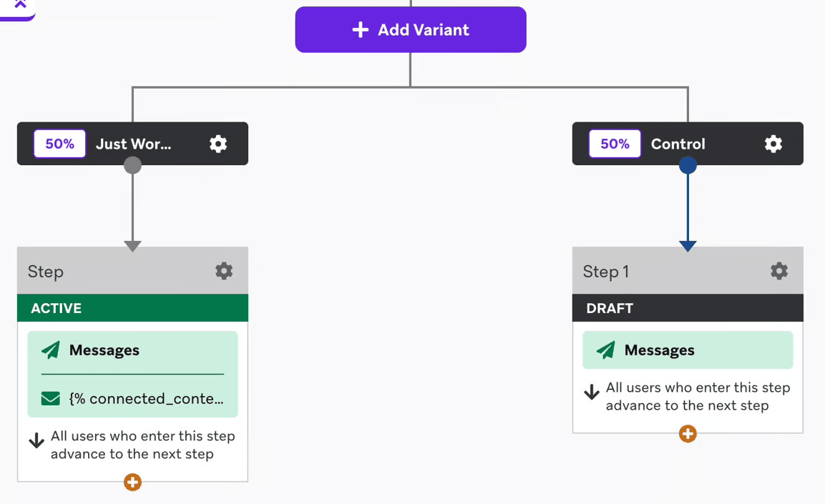The width and height of the screenshot is (825, 504).
Task: Select the gray connector dot under Just Wor...
Action: click(132, 166)
